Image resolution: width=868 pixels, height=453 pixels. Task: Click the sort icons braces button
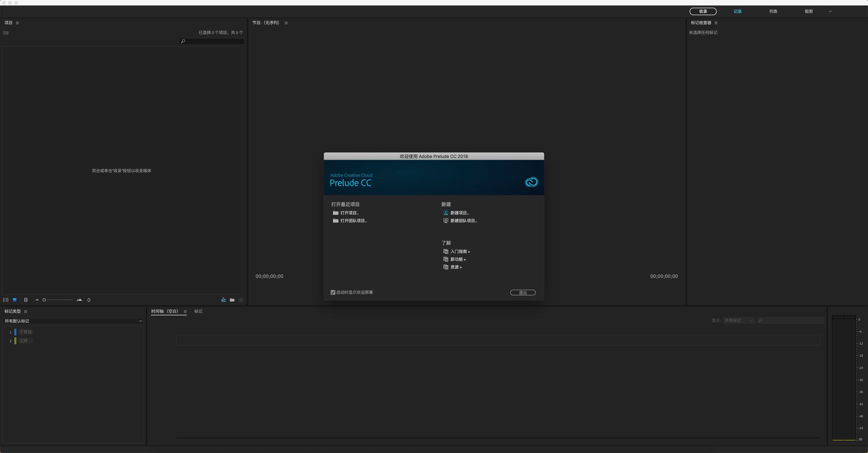pos(26,300)
